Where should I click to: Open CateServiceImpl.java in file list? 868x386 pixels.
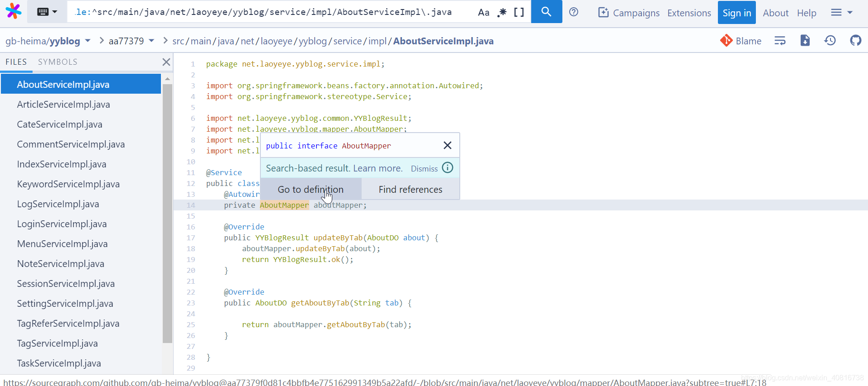click(x=81, y=124)
